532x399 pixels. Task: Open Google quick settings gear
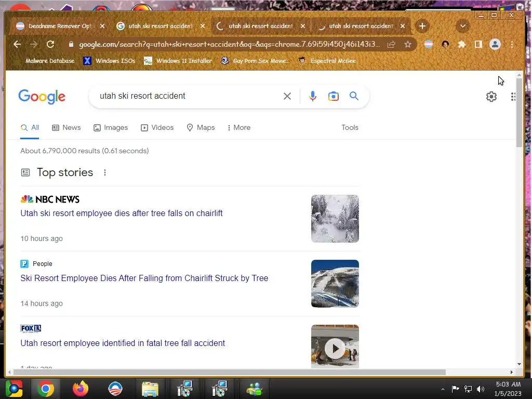491,97
